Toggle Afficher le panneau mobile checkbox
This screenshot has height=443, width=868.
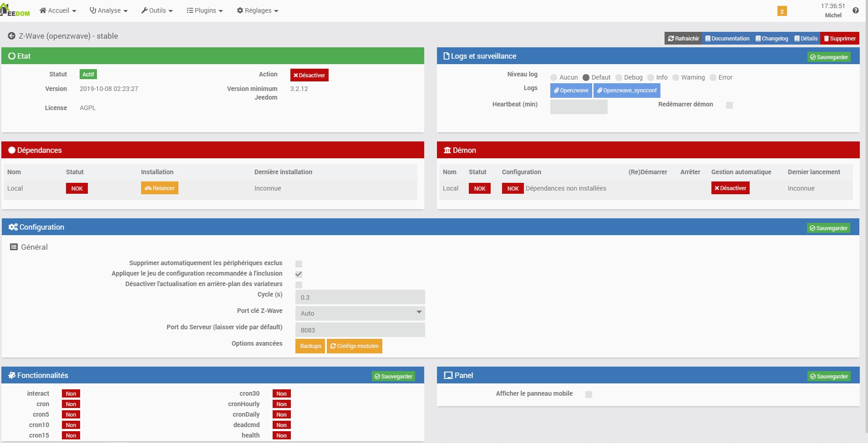click(589, 394)
